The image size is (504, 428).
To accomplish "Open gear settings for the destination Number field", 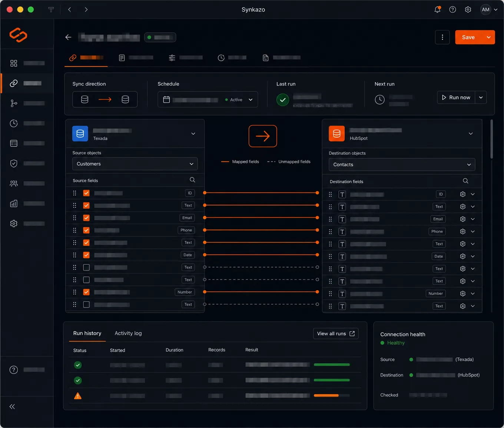I will coord(462,294).
